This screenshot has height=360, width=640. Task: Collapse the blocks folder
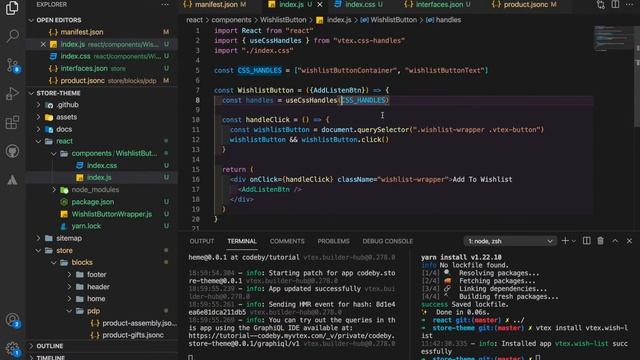pyautogui.click(x=102, y=262)
